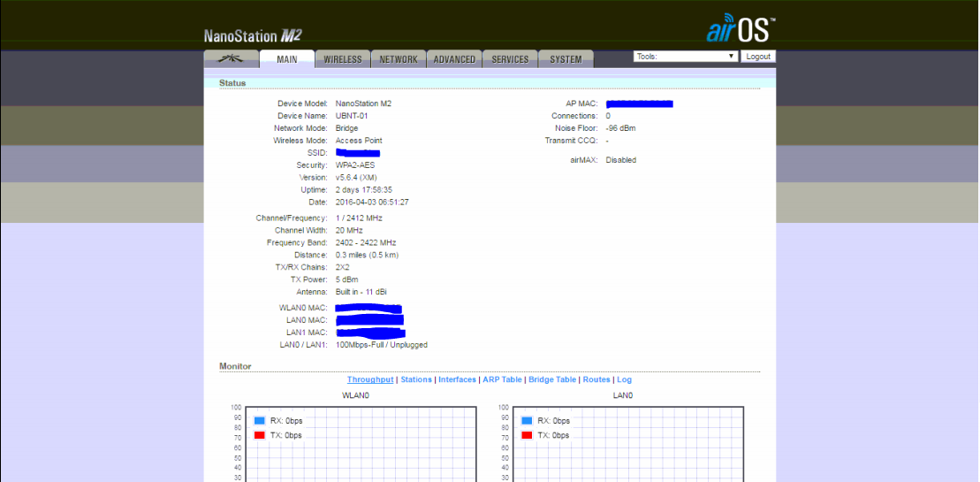Click the blue RX legend swatch in LAN0 graph
Image resolution: width=980 pixels, height=482 pixels.
(x=527, y=421)
